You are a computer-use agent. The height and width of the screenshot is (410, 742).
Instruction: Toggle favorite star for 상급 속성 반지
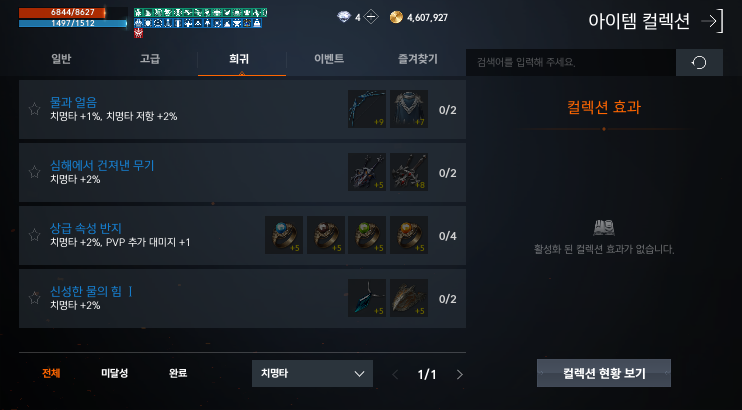(35, 235)
